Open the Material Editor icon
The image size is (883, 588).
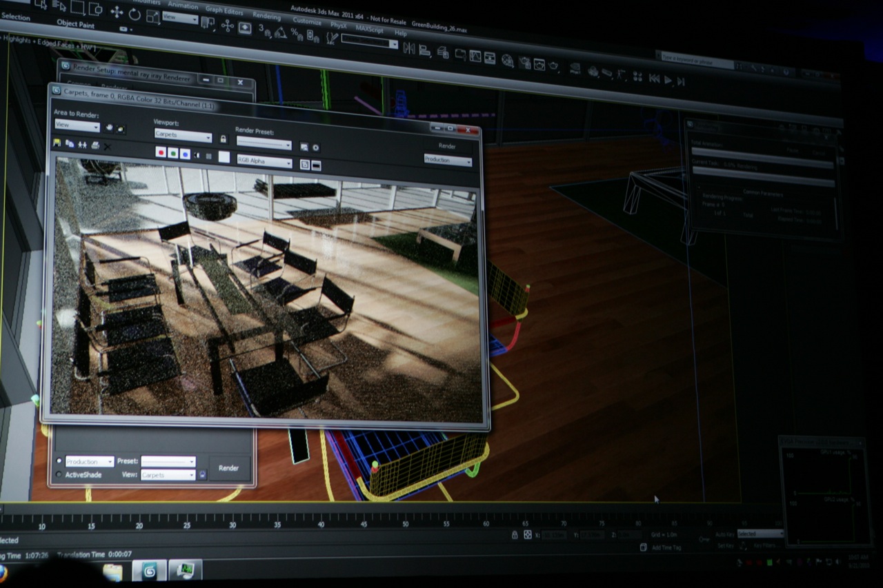click(507, 60)
